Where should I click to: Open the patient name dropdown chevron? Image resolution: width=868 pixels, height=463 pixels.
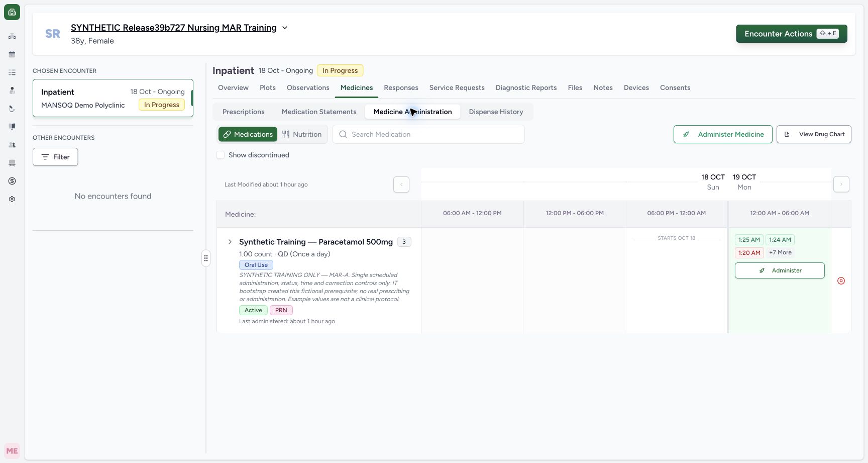coord(285,28)
